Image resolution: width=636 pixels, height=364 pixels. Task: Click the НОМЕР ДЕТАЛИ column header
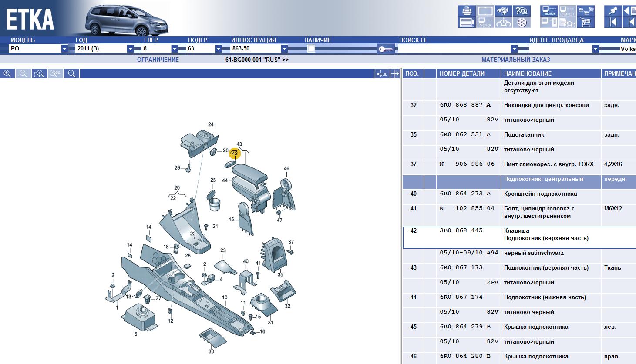tap(462, 74)
